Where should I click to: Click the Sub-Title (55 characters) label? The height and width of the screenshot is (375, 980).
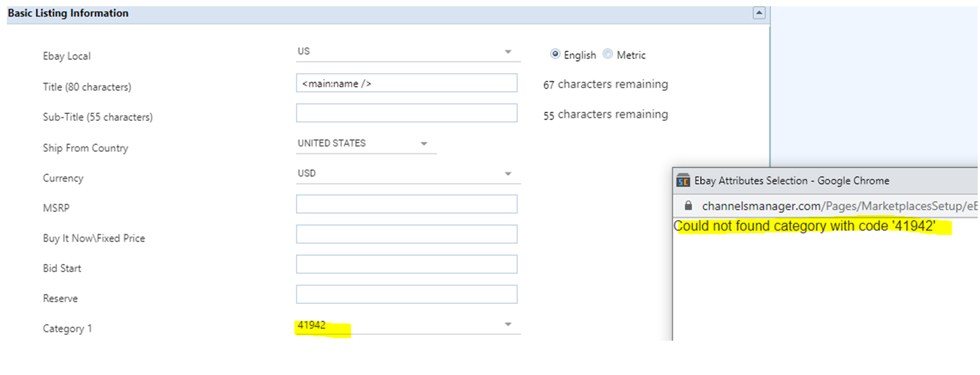pos(98,117)
